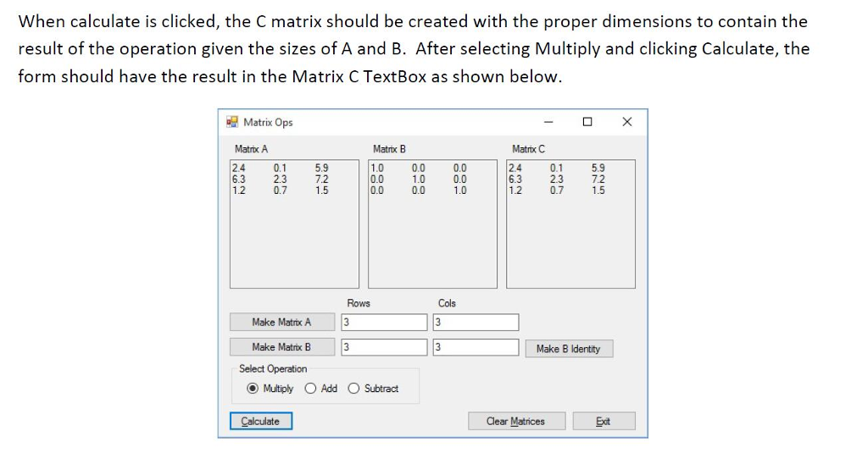Click the Exit button
The width and height of the screenshot is (868, 453).
604,421
